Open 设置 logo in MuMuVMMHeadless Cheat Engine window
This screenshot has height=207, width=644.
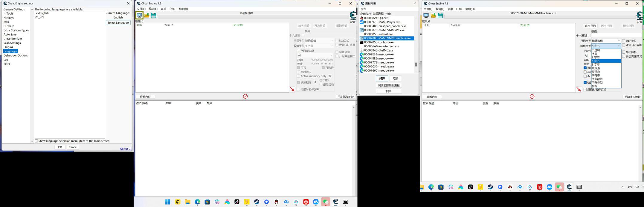coord(640,16)
